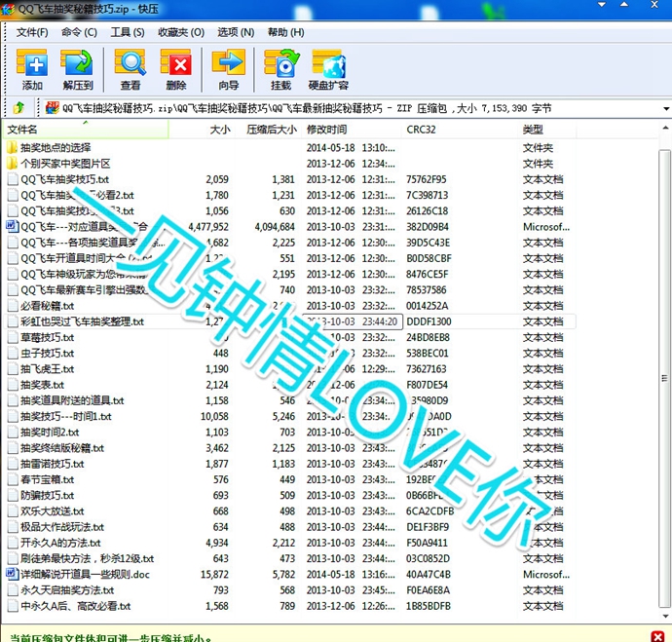Open the 向导 (Wizard) toolbar icon
This screenshot has width=672, height=642.
point(229,69)
